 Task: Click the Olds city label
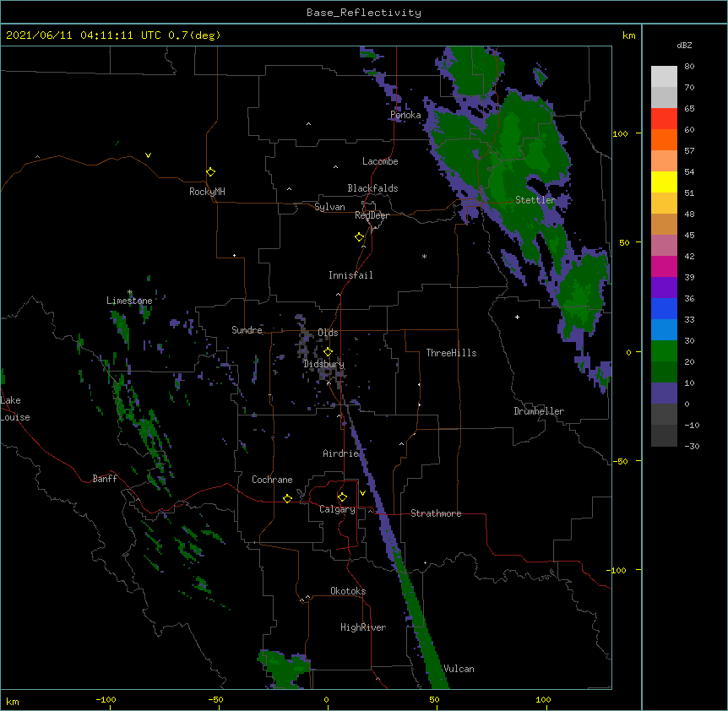coord(328,333)
